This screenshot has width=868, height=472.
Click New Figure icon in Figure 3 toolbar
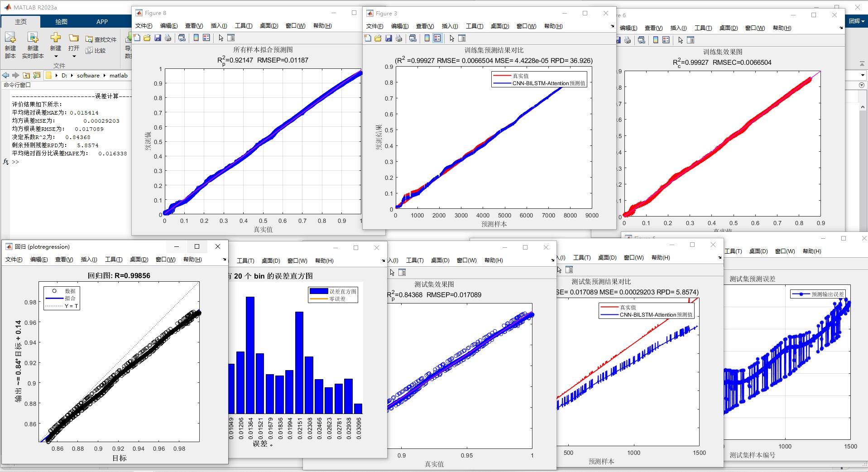point(368,38)
